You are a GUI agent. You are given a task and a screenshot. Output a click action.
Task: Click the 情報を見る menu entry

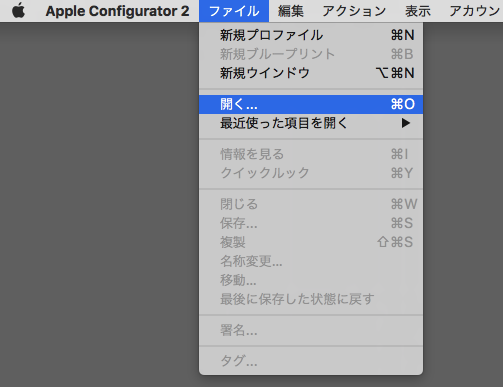tap(311, 154)
